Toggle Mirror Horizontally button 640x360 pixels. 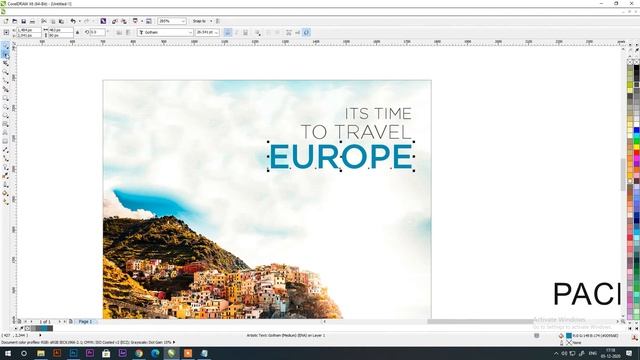pyautogui.click(x=119, y=32)
